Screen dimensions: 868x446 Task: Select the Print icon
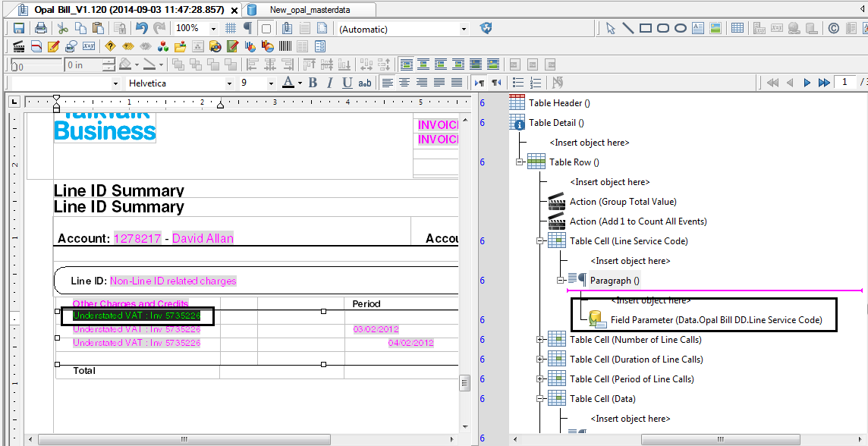coord(39,27)
